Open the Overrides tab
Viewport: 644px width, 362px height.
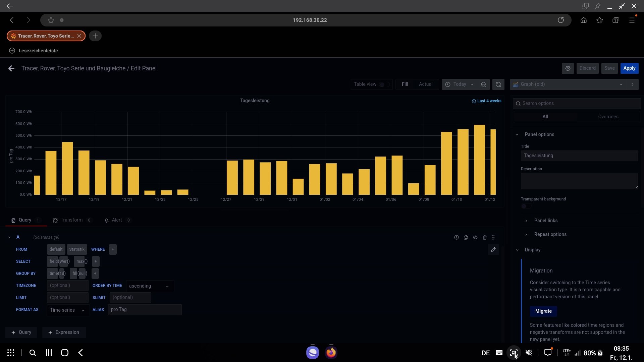pos(608,117)
